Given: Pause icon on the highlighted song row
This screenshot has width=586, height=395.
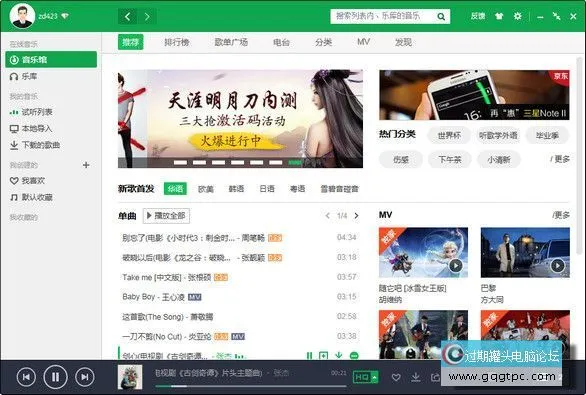Looking at the screenshot, I should coord(309,355).
